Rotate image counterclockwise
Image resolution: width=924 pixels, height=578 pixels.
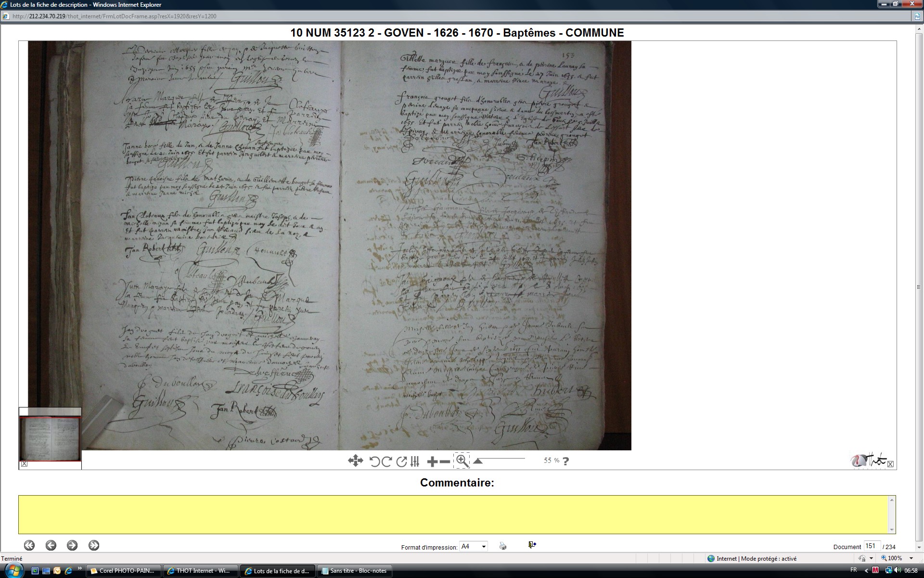coord(374,461)
